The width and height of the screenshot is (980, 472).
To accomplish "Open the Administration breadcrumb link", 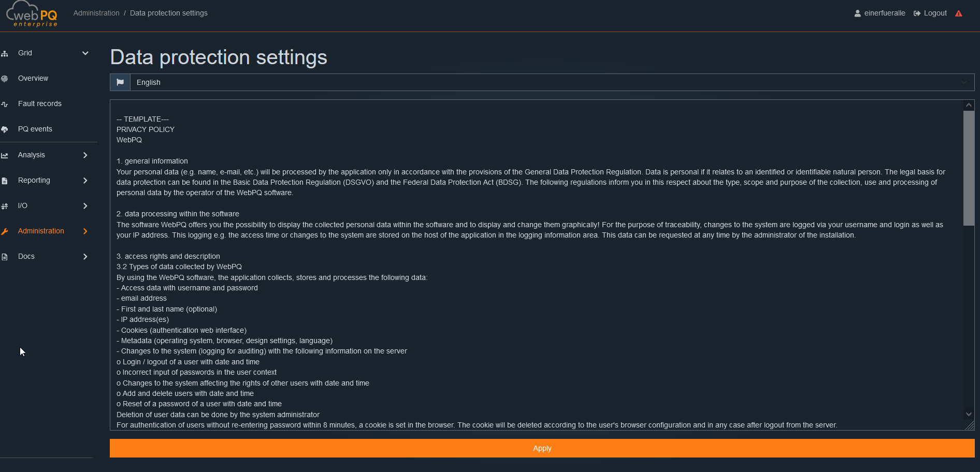I will (x=96, y=13).
